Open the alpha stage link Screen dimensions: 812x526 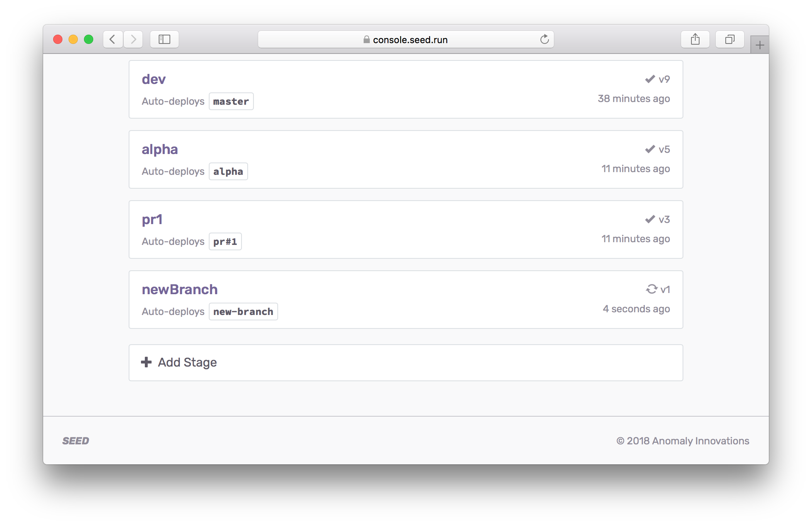click(160, 149)
